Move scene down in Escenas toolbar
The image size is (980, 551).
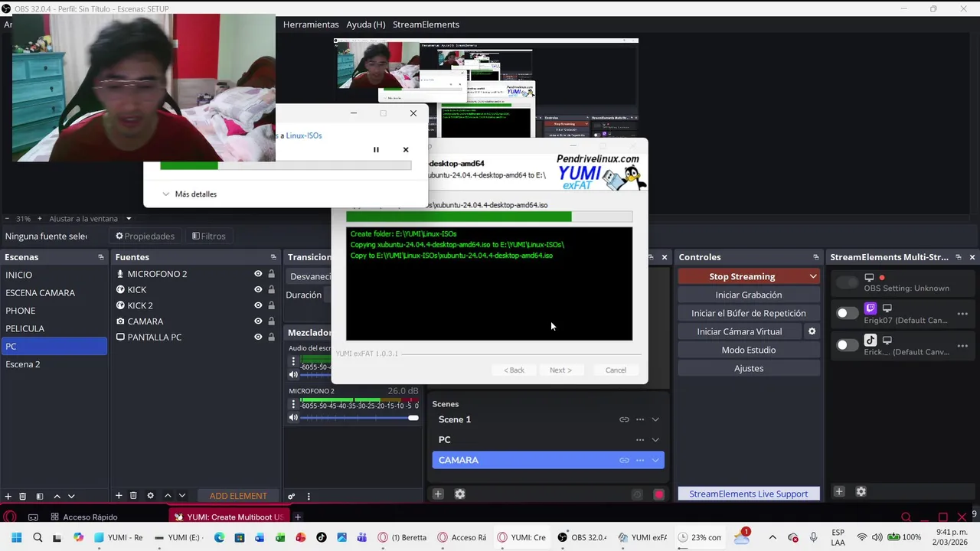(x=71, y=496)
